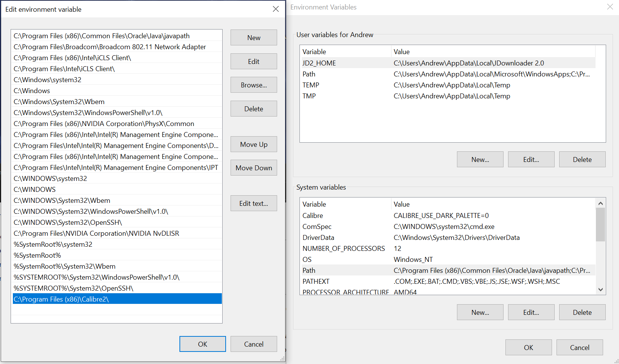
Task: Click New... under System variables
Action: pyautogui.click(x=480, y=312)
